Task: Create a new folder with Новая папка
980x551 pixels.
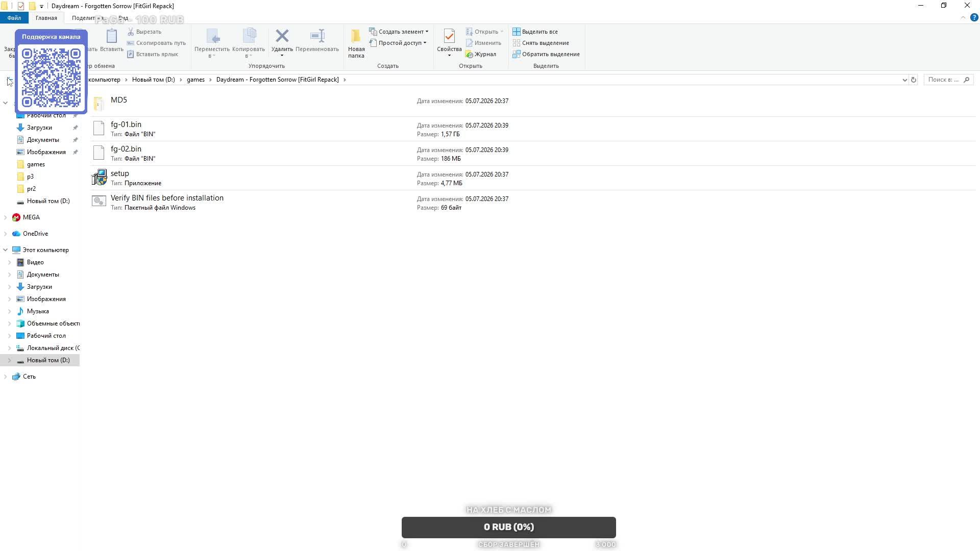Action: (x=356, y=43)
